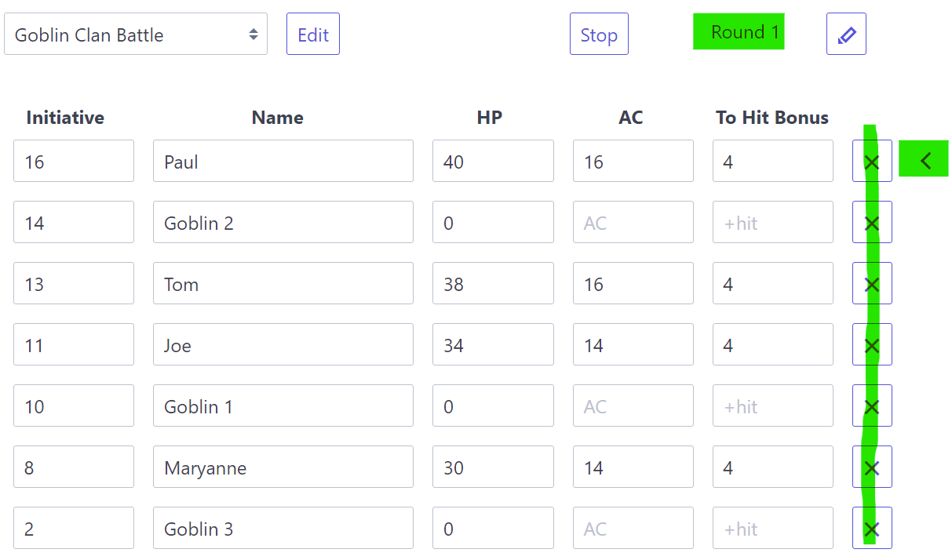Select Tom's HP input box
The width and height of the screenshot is (952, 560).
(x=492, y=284)
